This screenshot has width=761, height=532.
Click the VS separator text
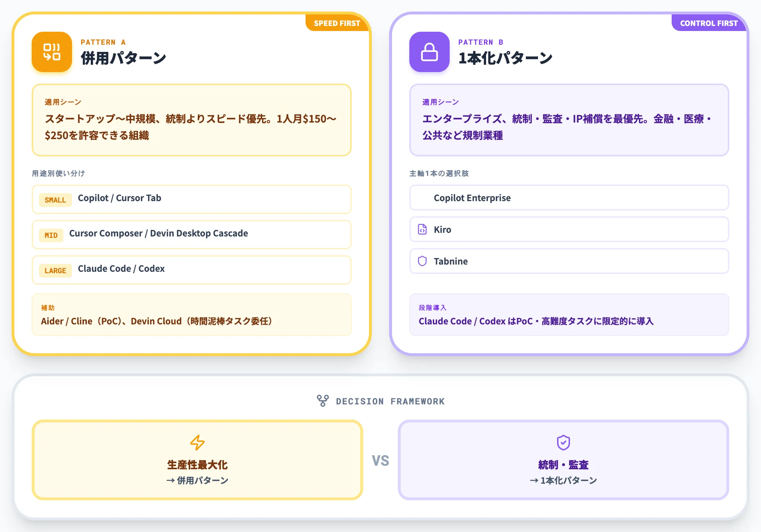(380, 461)
